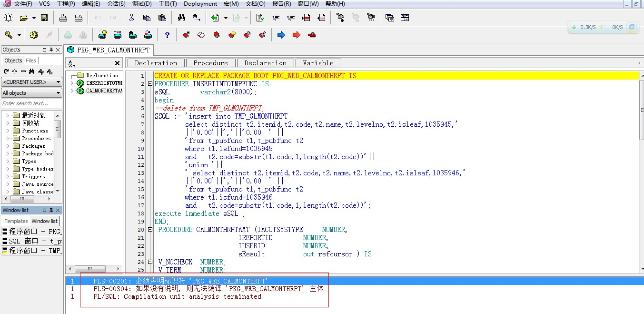Print with the first printer icon
The width and height of the screenshot is (644, 314).
click(63, 18)
